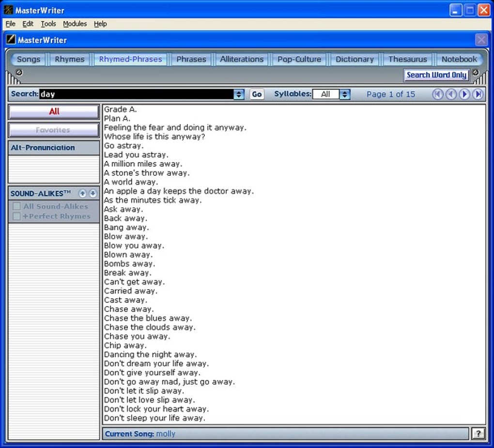Open the Edit menu

click(x=28, y=24)
